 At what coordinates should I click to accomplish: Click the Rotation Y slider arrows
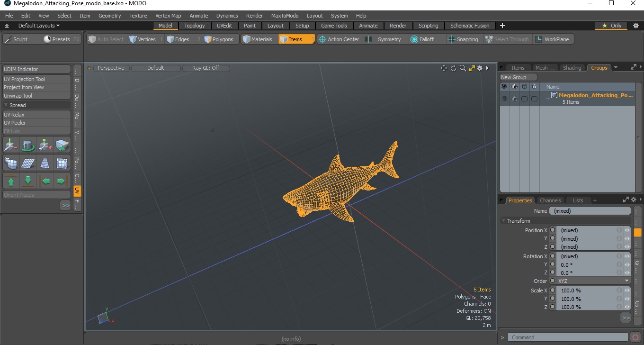pos(627,265)
